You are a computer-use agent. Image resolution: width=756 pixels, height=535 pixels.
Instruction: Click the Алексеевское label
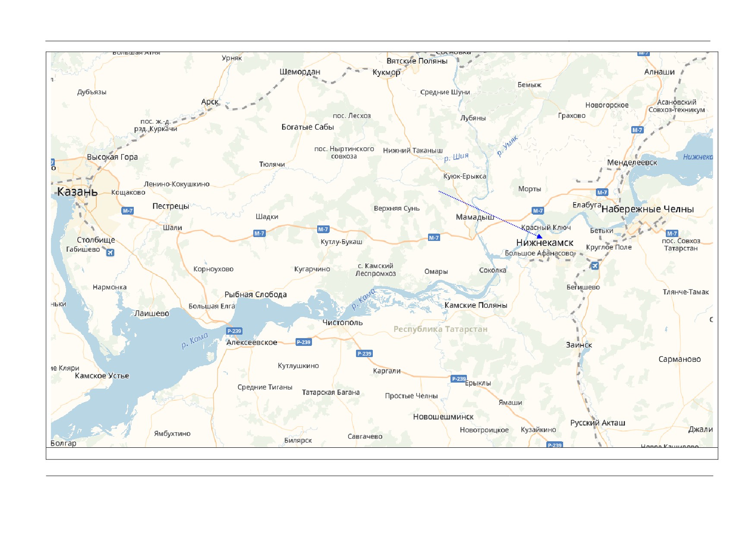(x=252, y=342)
